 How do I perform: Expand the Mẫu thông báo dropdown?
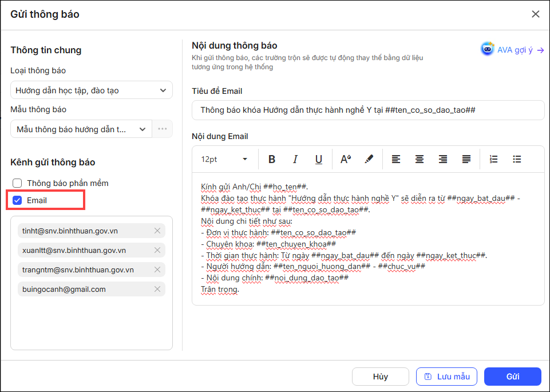(x=81, y=129)
